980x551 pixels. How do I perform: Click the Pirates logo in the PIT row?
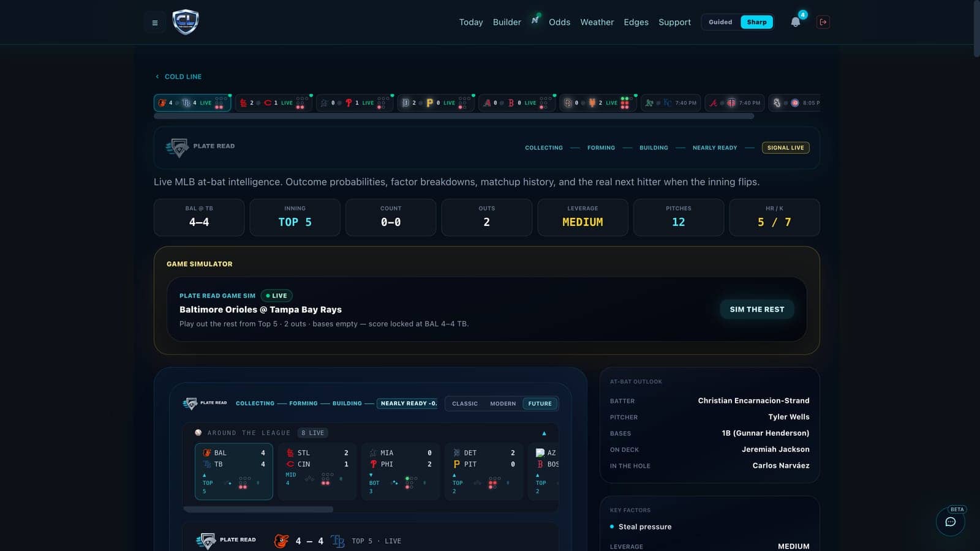[x=456, y=464]
